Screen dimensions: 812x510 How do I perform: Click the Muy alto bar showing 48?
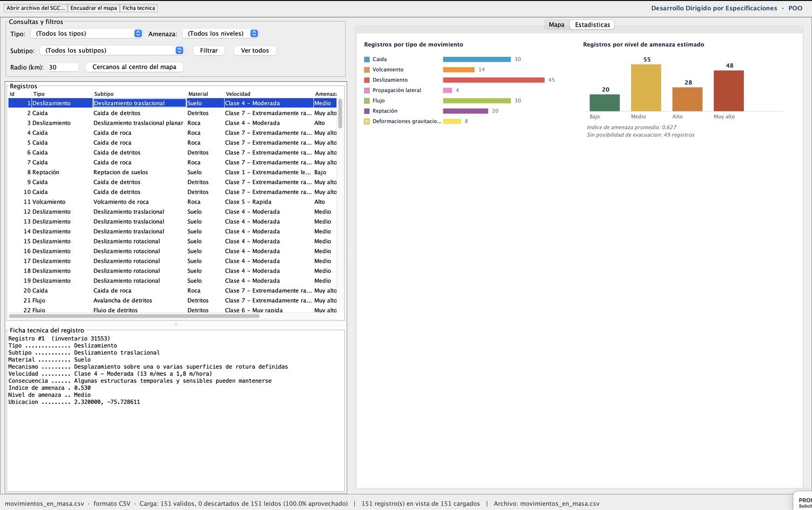[x=729, y=91]
